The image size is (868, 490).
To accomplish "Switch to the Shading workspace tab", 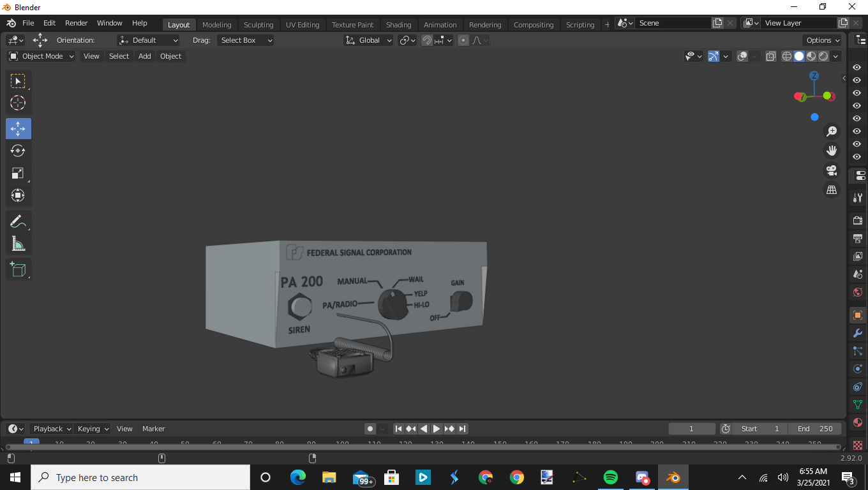I will (x=399, y=25).
